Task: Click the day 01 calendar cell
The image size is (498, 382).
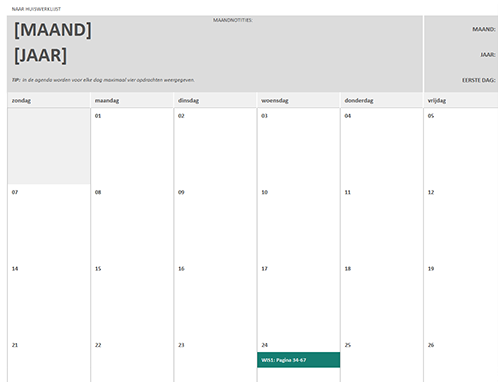Action: click(x=132, y=146)
